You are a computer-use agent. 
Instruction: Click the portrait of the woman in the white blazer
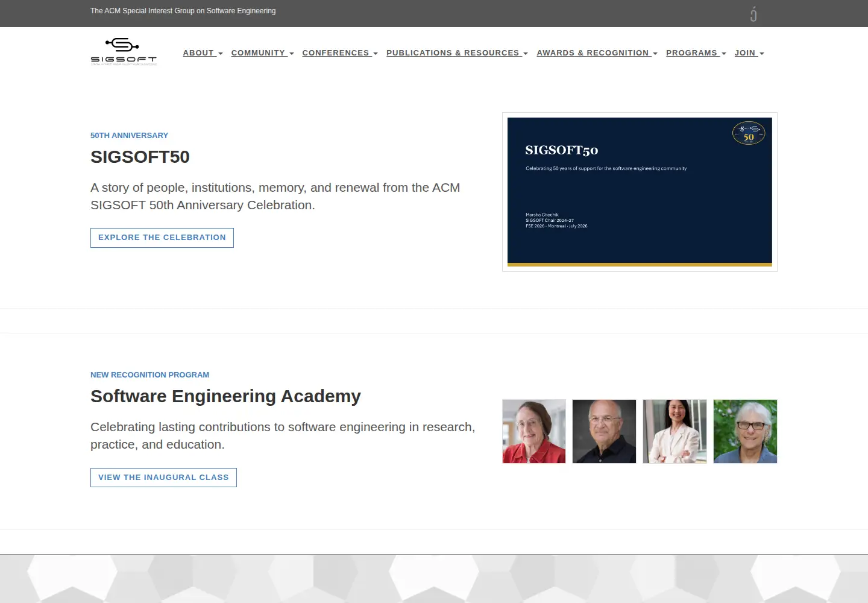(x=675, y=431)
